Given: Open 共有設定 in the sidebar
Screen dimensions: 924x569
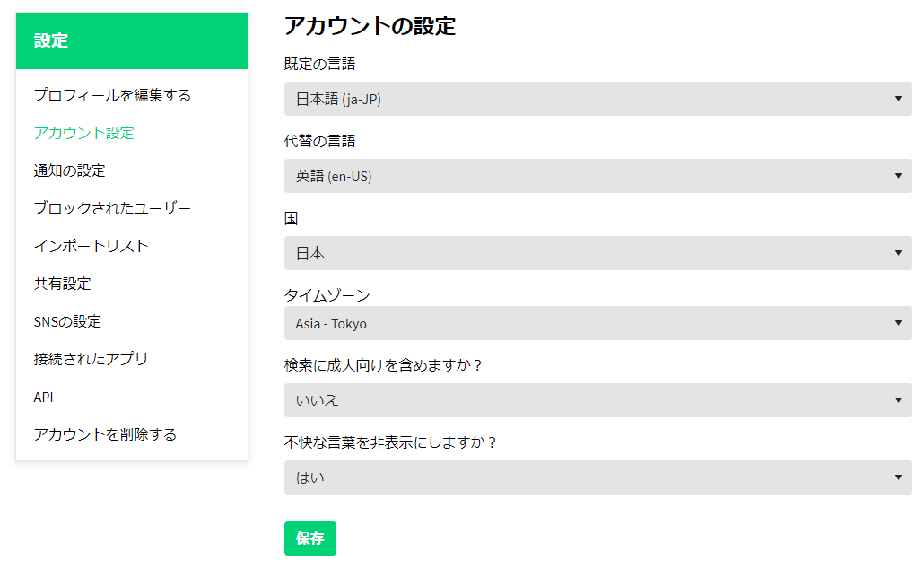Looking at the screenshot, I should 63,284.
